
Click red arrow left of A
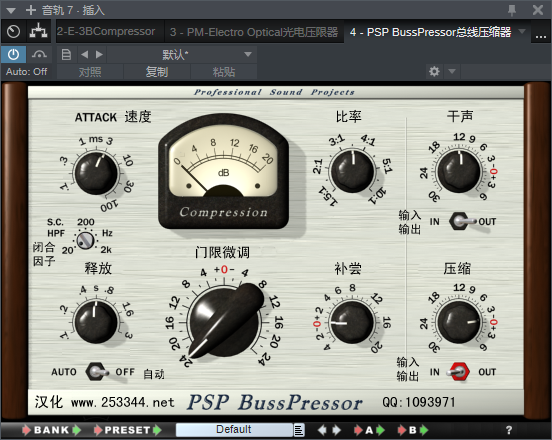358,430
